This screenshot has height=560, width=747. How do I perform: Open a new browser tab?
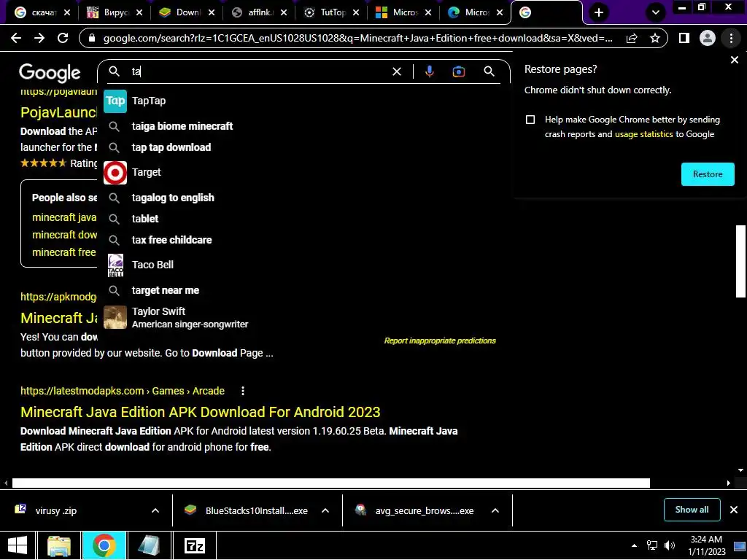click(599, 12)
